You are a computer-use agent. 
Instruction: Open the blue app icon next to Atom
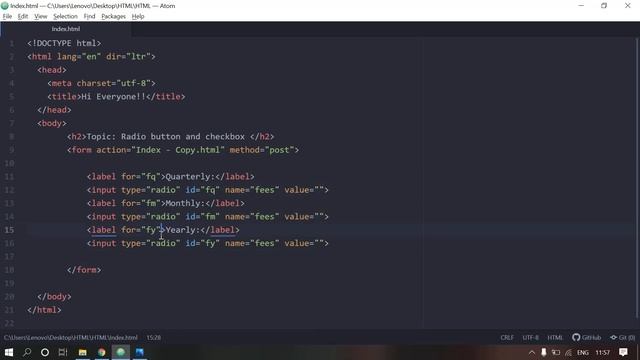point(140,352)
